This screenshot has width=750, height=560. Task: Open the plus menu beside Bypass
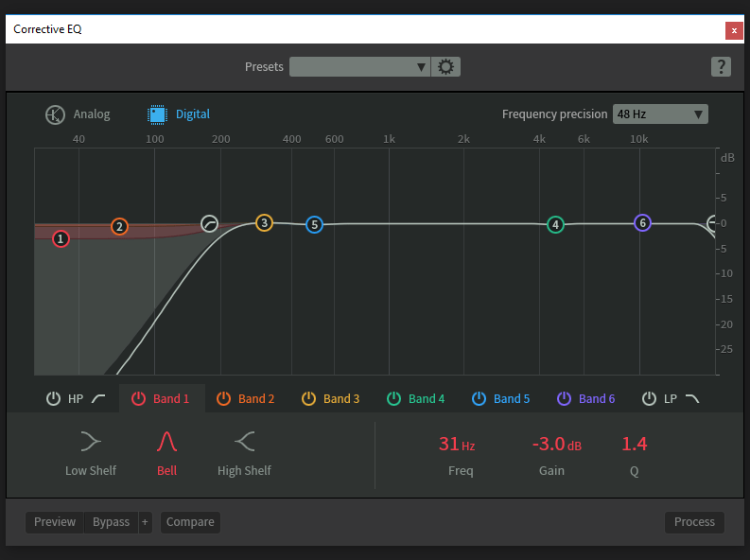click(145, 522)
